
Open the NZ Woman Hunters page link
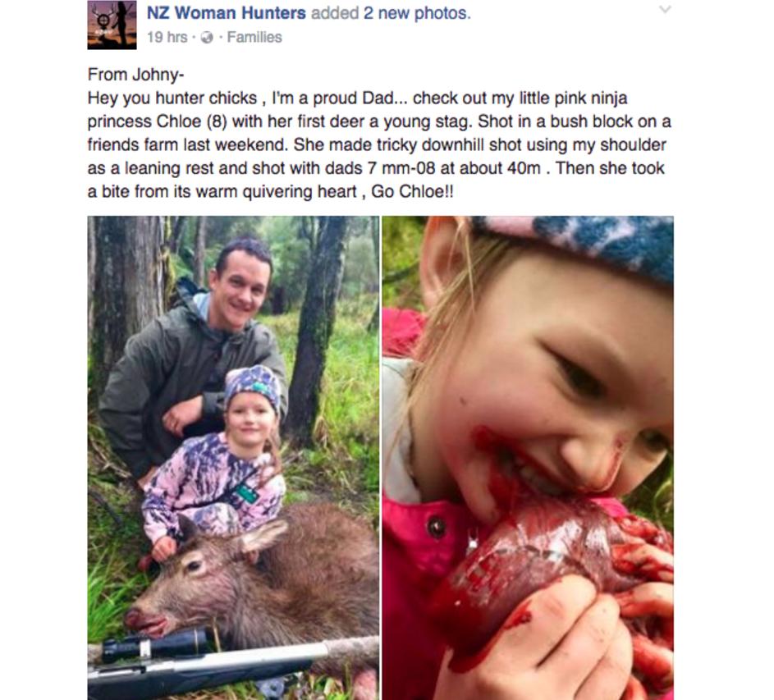[226, 13]
